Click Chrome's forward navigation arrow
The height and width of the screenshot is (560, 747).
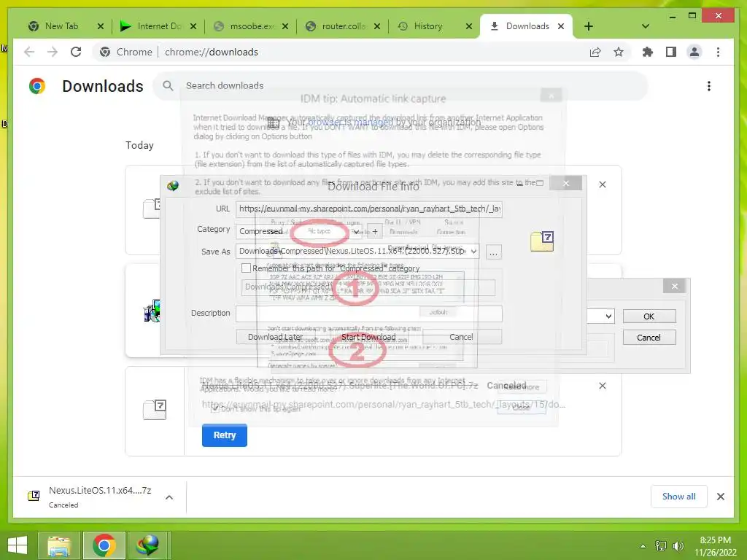pos(53,52)
